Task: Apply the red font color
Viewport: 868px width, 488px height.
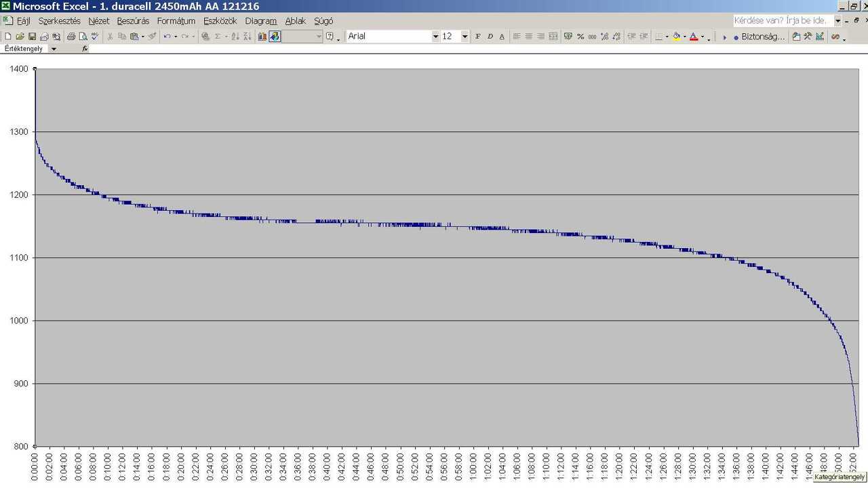Action: point(694,37)
